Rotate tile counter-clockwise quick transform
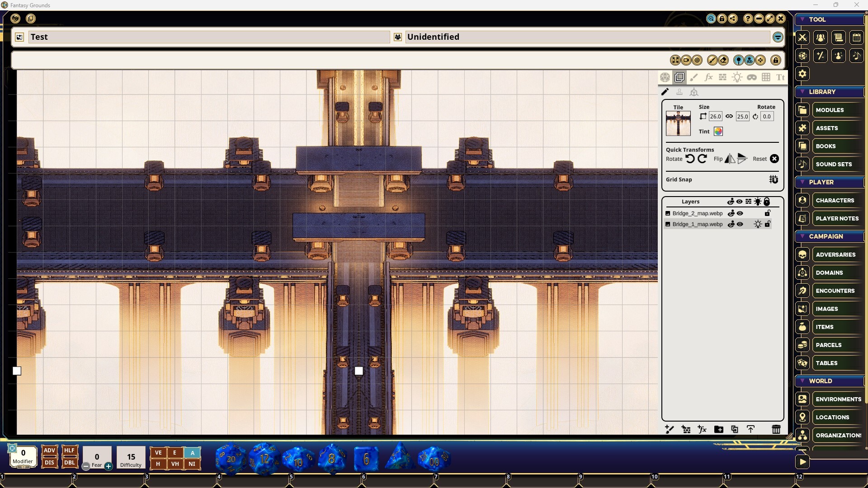 click(x=690, y=159)
